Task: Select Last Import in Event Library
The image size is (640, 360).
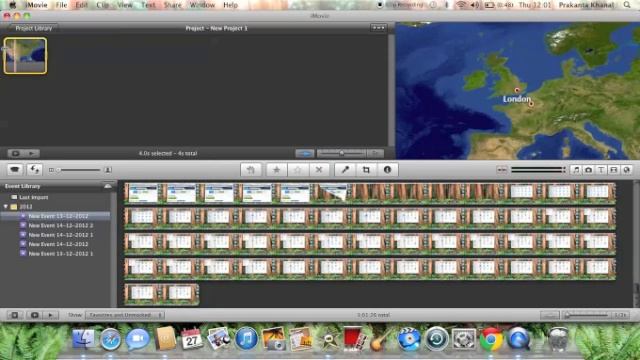Action: tap(33, 197)
